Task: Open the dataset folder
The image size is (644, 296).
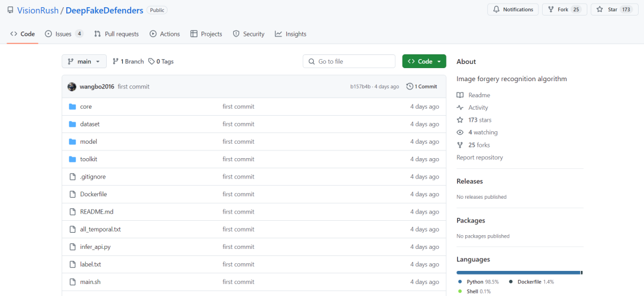Action: pyautogui.click(x=90, y=124)
